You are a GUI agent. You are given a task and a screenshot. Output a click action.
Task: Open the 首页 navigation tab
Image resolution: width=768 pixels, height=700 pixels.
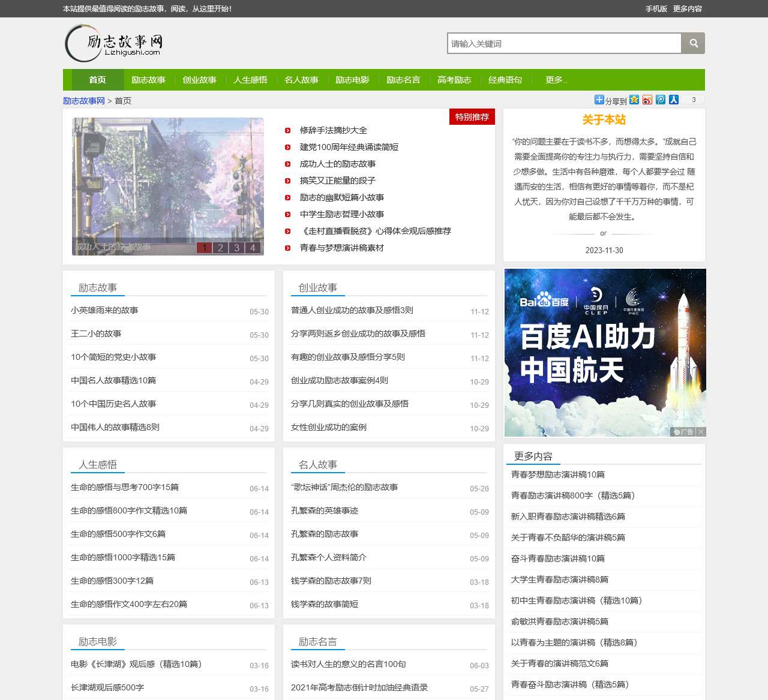point(97,80)
